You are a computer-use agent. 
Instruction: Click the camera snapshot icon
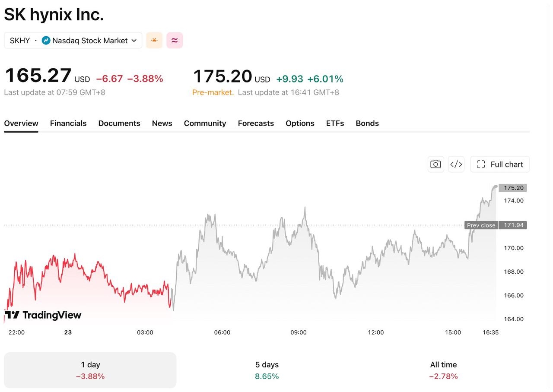point(435,164)
